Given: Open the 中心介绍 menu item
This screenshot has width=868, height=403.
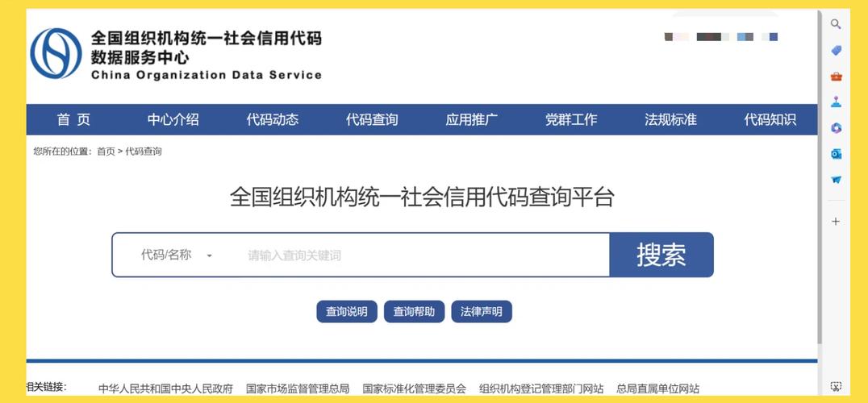Looking at the screenshot, I should pos(173,119).
